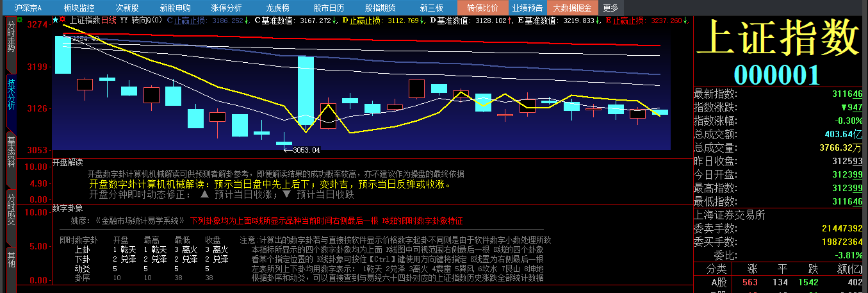
Task: Select the 次新股 tab
Action: tap(127, 8)
